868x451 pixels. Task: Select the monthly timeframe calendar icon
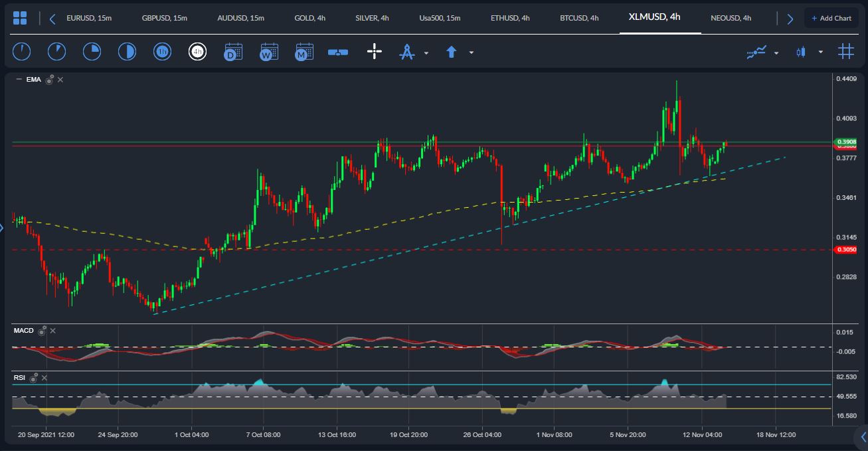point(304,51)
